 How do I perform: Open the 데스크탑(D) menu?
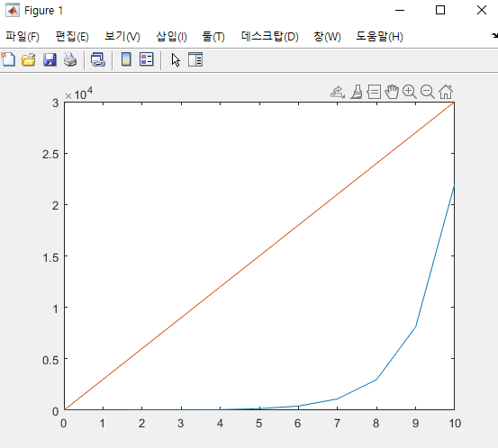[x=269, y=37]
